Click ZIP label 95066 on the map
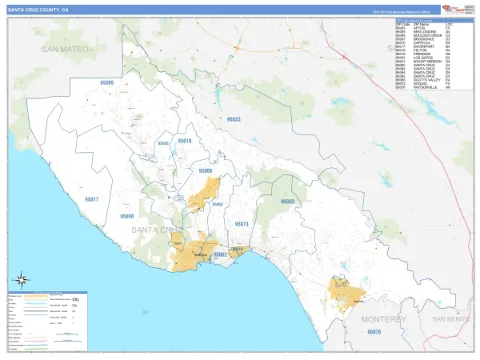 point(205,171)
